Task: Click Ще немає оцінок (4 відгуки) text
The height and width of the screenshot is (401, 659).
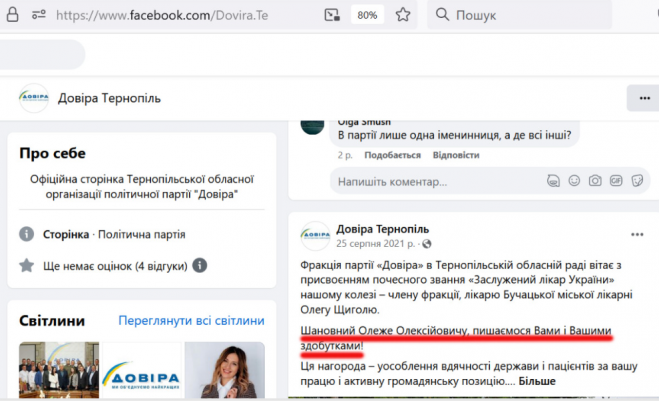Action: (115, 266)
